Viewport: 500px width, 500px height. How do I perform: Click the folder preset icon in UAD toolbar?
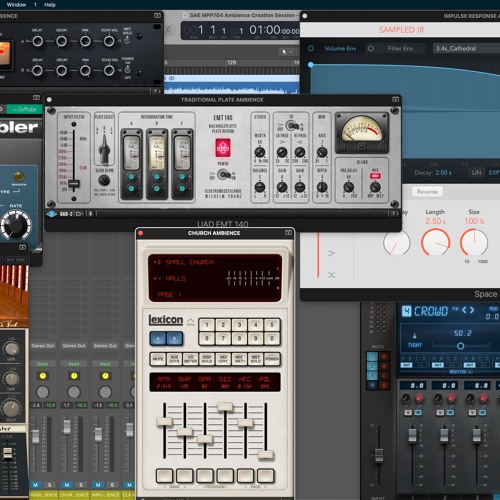pyautogui.click(x=79, y=214)
